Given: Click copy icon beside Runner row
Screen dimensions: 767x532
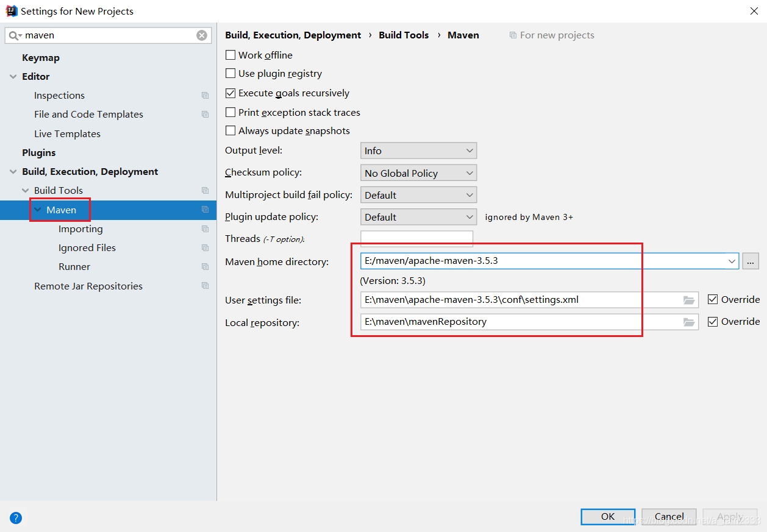Looking at the screenshot, I should pyautogui.click(x=205, y=267).
